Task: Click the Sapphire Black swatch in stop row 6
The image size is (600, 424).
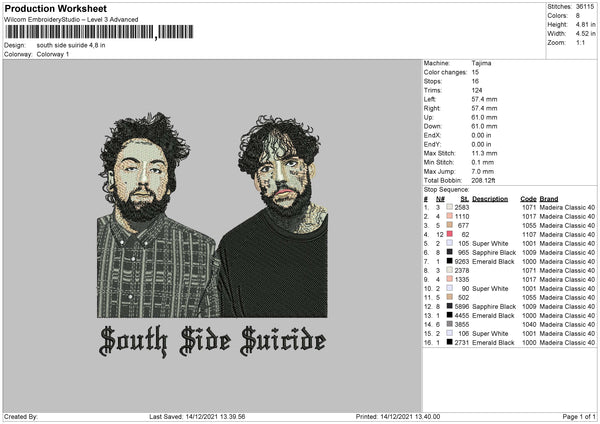Action: click(x=450, y=252)
